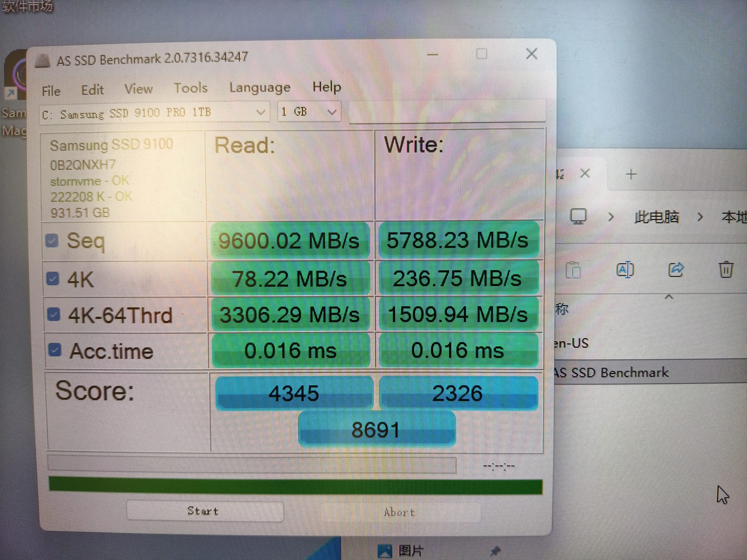Viewport: 747px width, 560px height.
Task: Open the Tools menu
Action: coord(190,88)
